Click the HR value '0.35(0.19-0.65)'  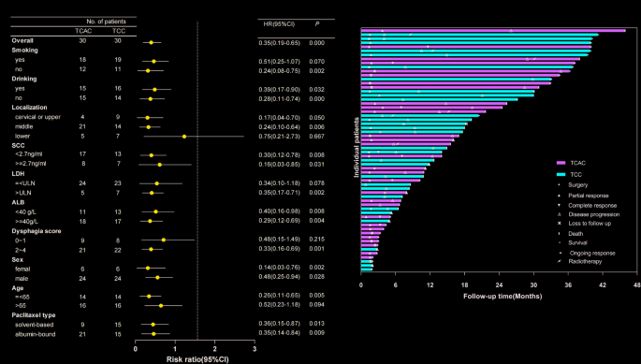click(279, 43)
